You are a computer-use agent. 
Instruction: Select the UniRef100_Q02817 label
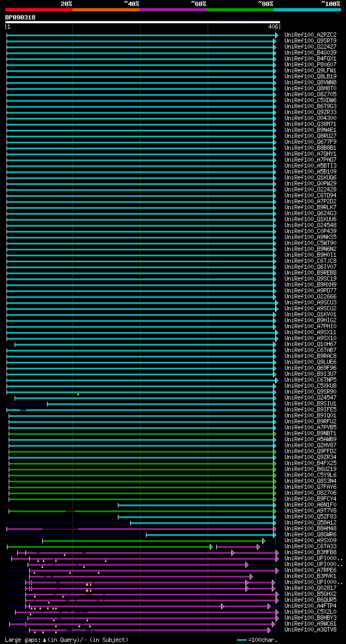click(310, 588)
